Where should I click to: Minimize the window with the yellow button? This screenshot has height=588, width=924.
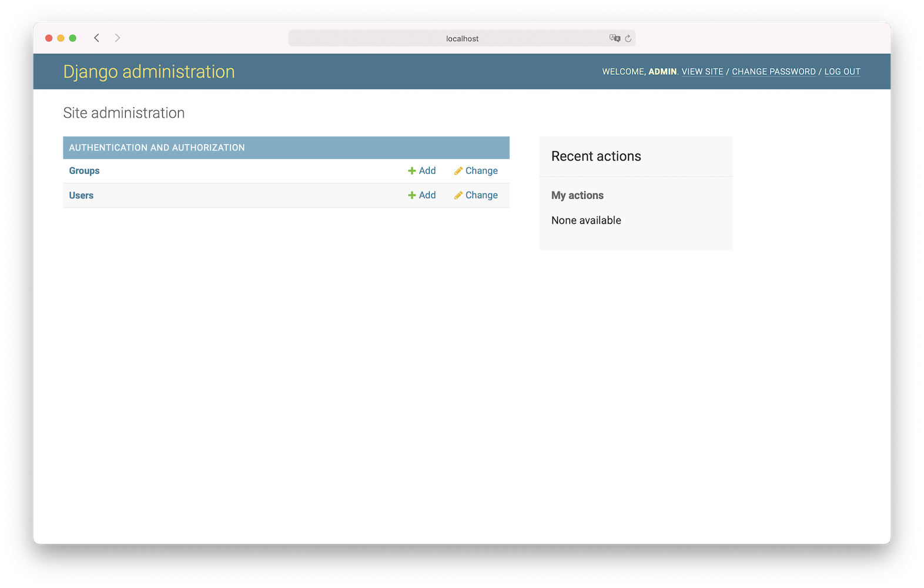tap(61, 38)
